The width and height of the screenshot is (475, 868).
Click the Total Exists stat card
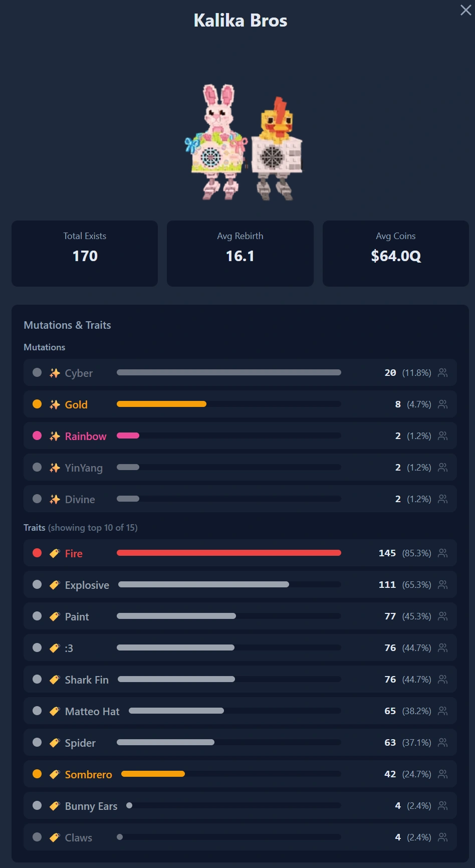[85, 254]
